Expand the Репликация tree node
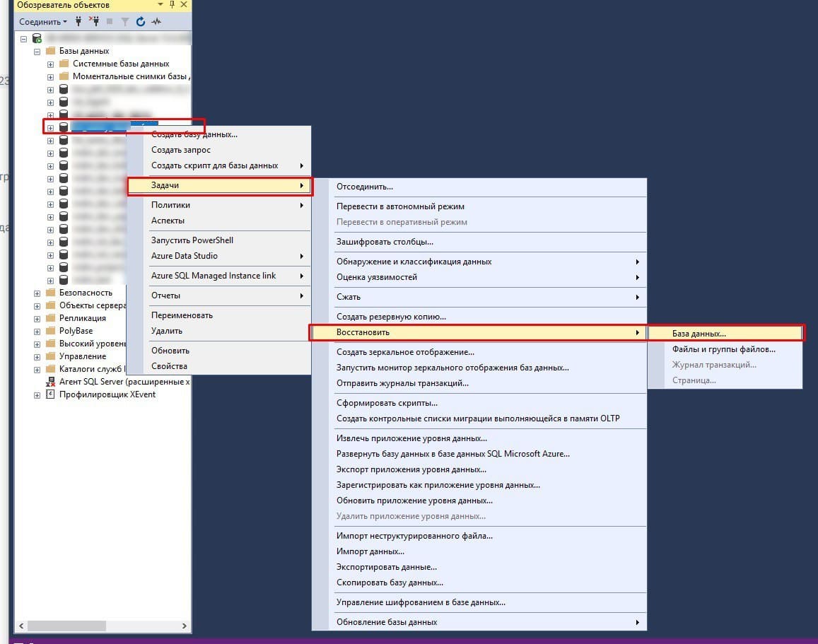The height and width of the screenshot is (644, 818). point(37,318)
